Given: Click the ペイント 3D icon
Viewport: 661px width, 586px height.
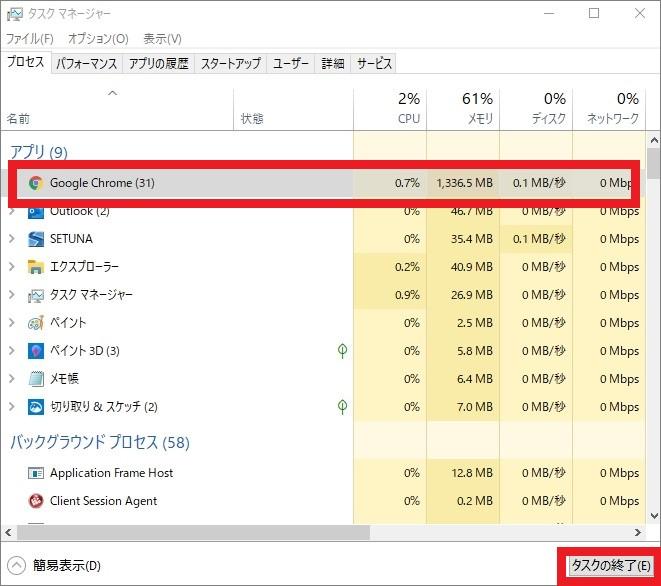Looking at the screenshot, I should tap(36, 351).
